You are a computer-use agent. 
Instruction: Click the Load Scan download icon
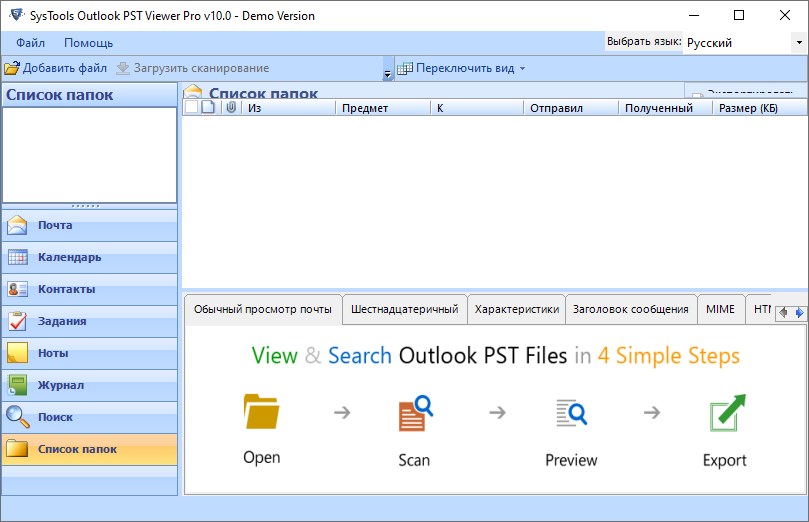(x=123, y=68)
